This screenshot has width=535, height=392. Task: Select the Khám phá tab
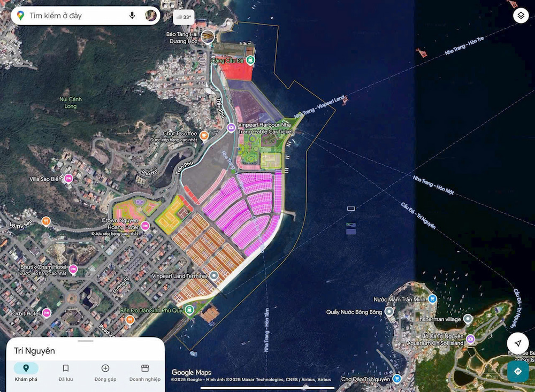click(26, 372)
